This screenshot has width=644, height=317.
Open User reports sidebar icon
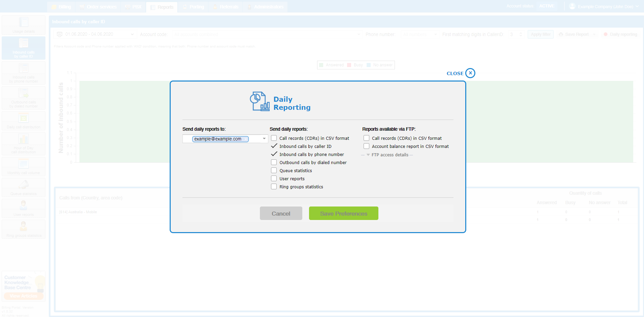pyautogui.click(x=24, y=208)
